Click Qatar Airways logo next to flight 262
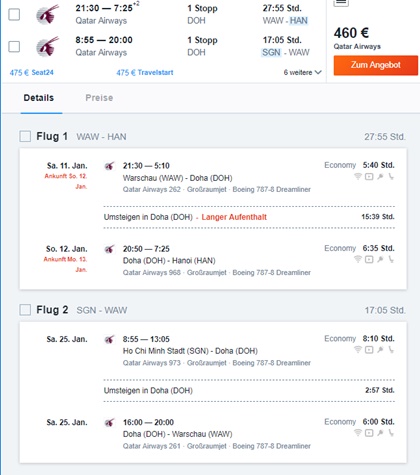The image size is (420, 475). pyautogui.click(x=110, y=166)
